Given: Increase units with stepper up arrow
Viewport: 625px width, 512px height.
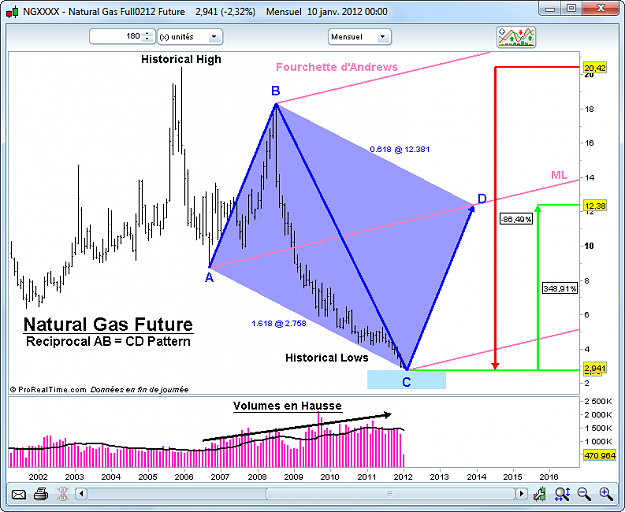Looking at the screenshot, I should (x=147, y=34).
